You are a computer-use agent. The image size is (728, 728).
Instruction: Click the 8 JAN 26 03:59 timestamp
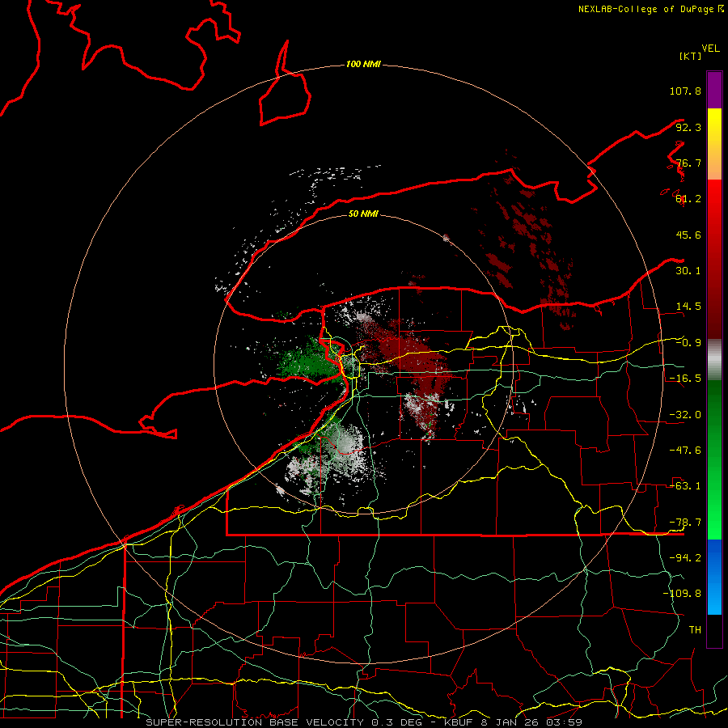click(533, 722)
